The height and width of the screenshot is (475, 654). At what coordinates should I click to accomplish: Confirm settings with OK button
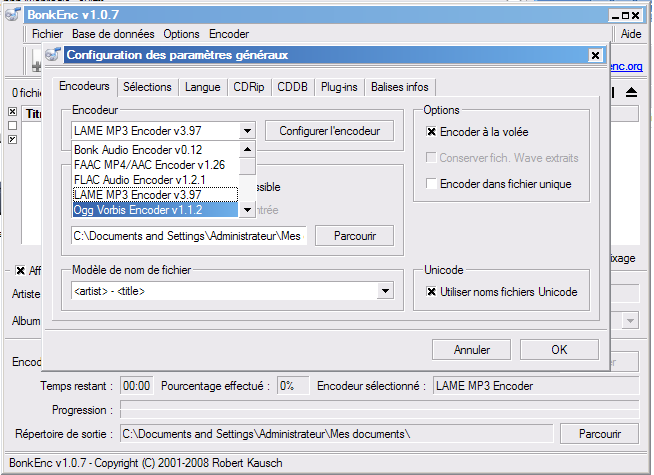[x=559, y=349]
